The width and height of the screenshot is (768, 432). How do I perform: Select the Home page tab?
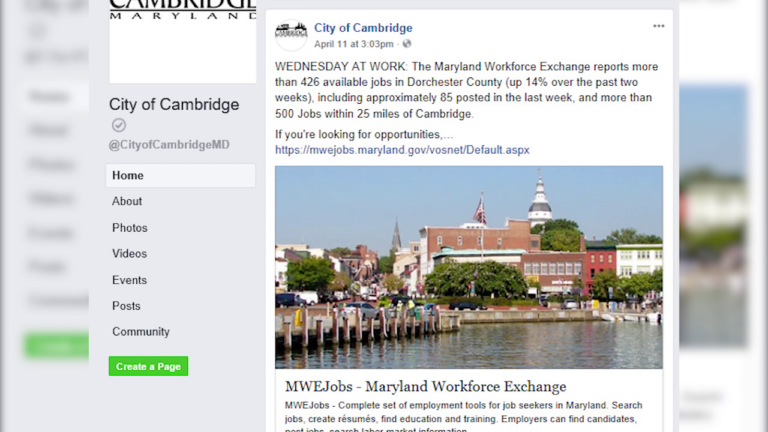click(x=181, y=175)
